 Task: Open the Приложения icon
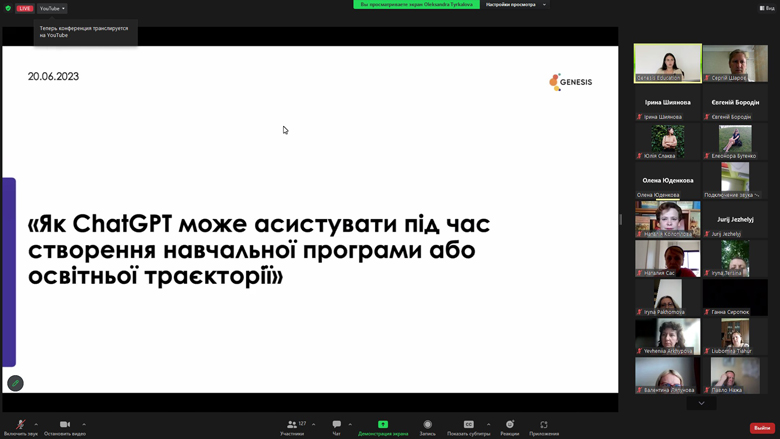click(544, 424)
